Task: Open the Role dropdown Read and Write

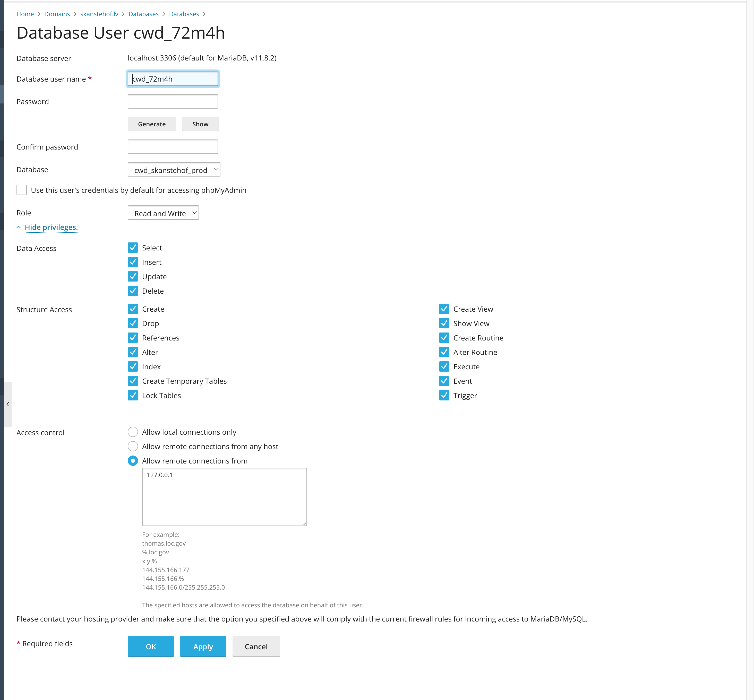Action: tap(163, 213)
